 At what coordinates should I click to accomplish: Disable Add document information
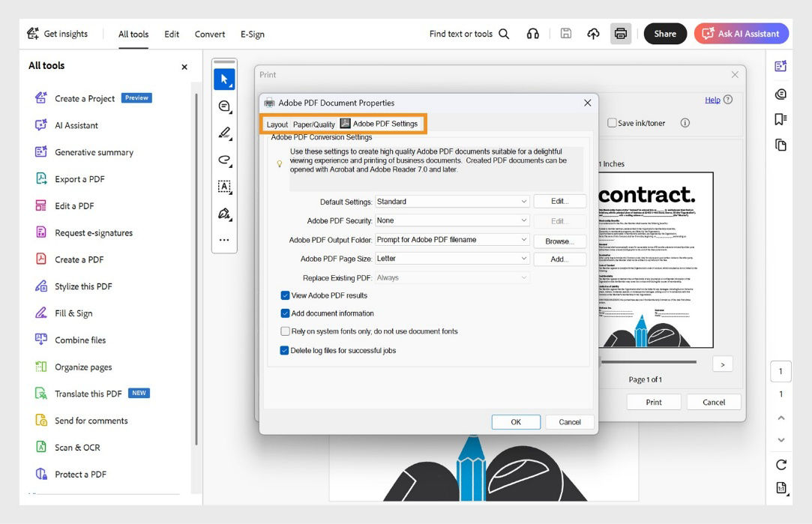tap(285, 313)
